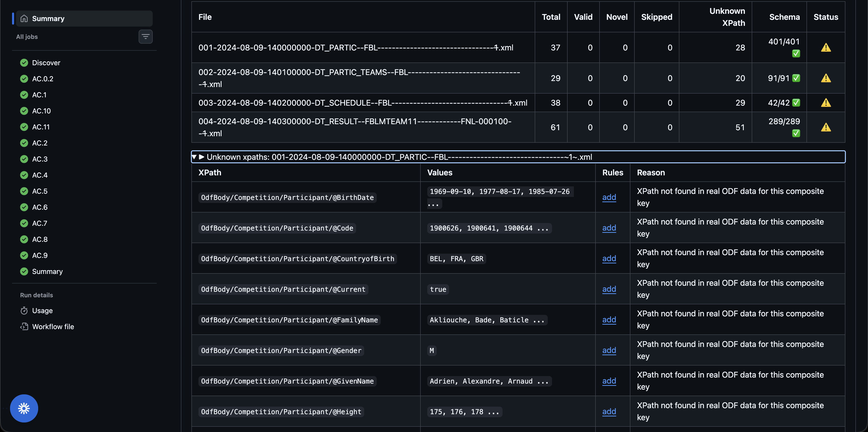Select the 004 DT_RESULT file name cell

[x=363, y=127]
